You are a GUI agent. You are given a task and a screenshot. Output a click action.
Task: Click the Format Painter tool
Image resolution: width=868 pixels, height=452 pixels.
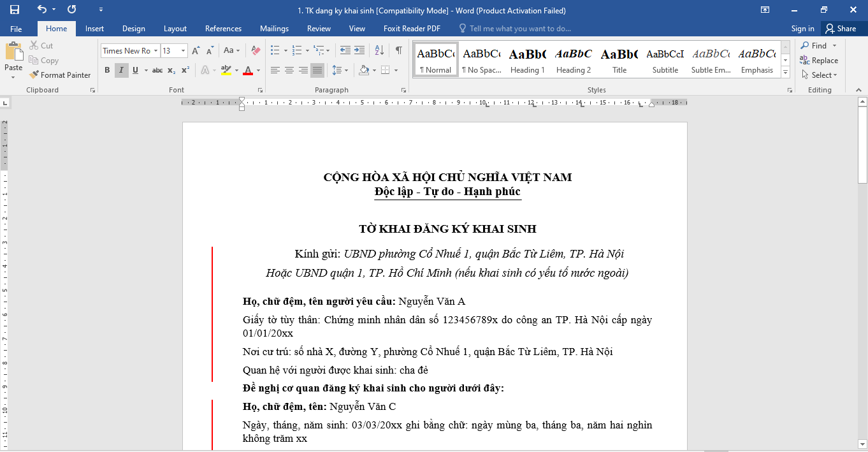pyautogui.click(x=60, y=75)
